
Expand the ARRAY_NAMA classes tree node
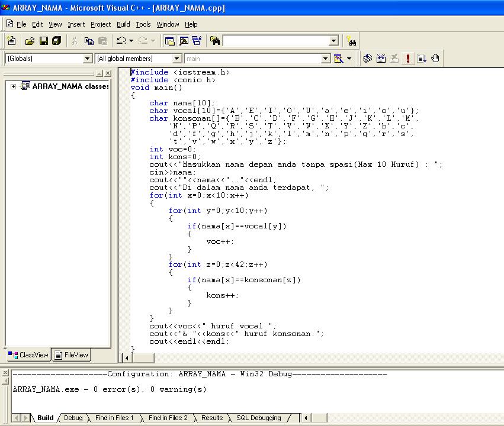point(13,86)
